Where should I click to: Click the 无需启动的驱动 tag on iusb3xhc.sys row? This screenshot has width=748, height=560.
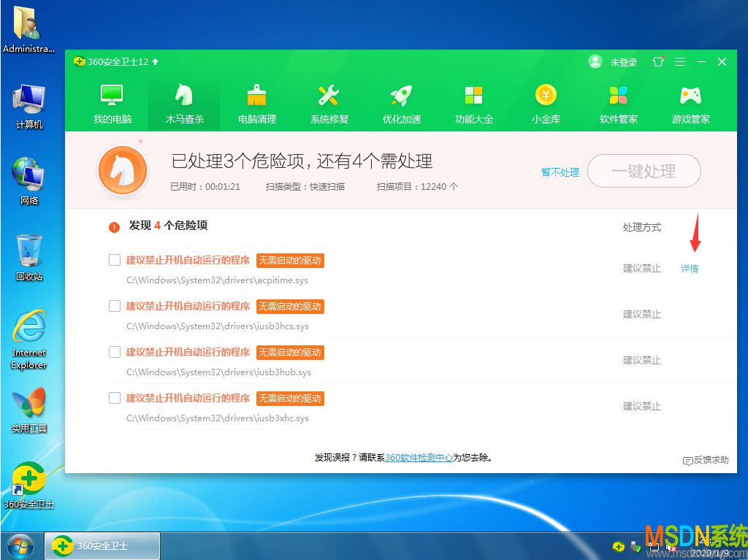click(x=290, y=399)
